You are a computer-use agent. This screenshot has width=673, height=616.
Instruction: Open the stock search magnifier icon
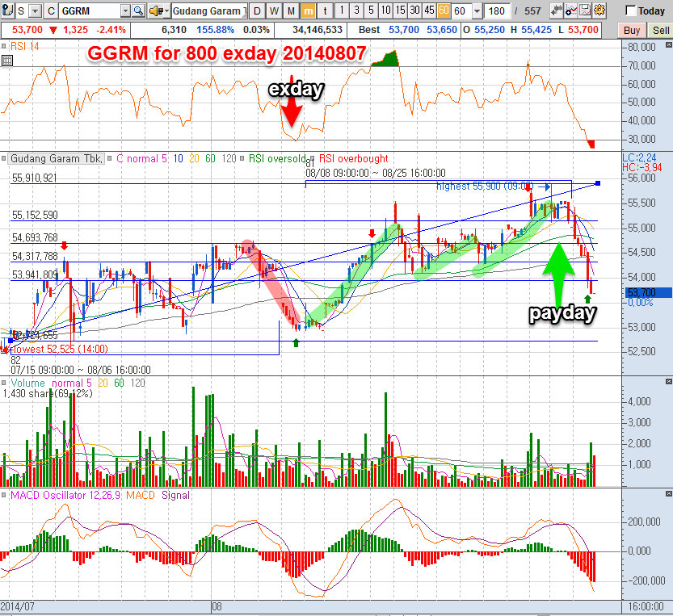click(x=138, y=10)
